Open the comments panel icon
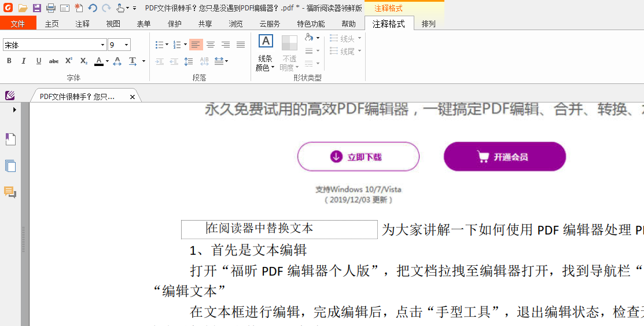644x326 pixels. click(10, 192)
